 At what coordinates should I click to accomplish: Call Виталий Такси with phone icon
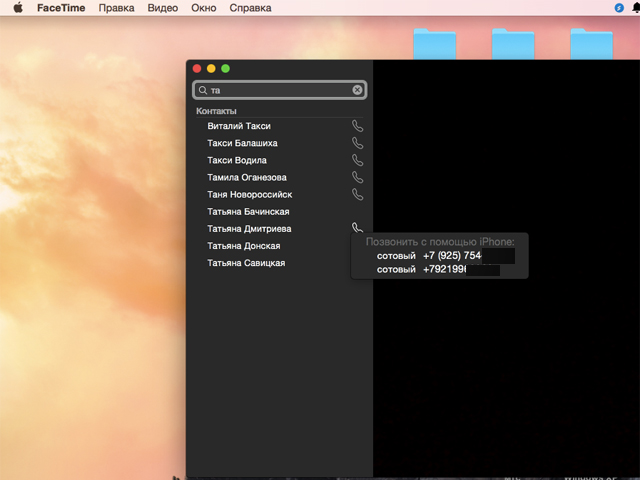pyautogui.click(x=358, y=126)
